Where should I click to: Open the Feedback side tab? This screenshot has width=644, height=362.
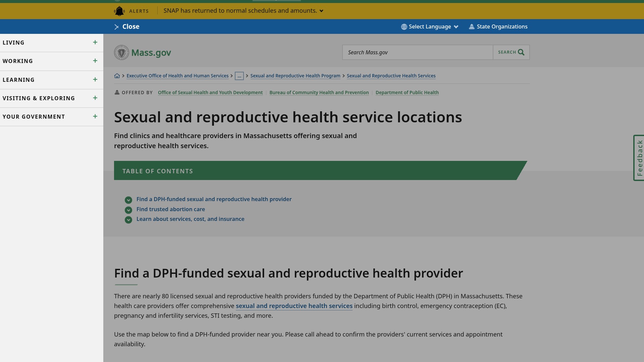pos(639,158)
